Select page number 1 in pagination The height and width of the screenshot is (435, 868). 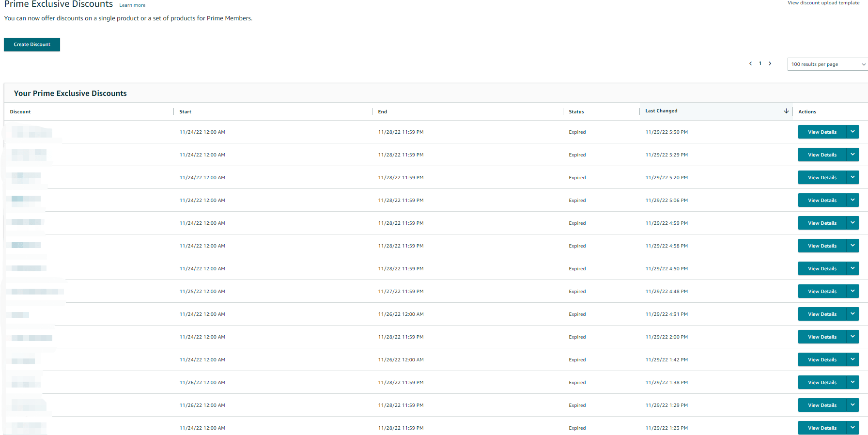[760, 63]
